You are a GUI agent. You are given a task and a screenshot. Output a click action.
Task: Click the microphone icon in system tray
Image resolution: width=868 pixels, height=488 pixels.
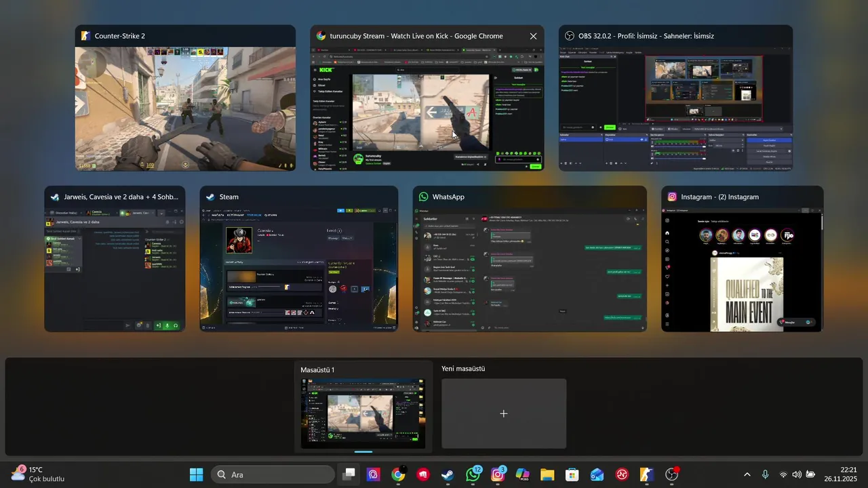coord(766,474)
